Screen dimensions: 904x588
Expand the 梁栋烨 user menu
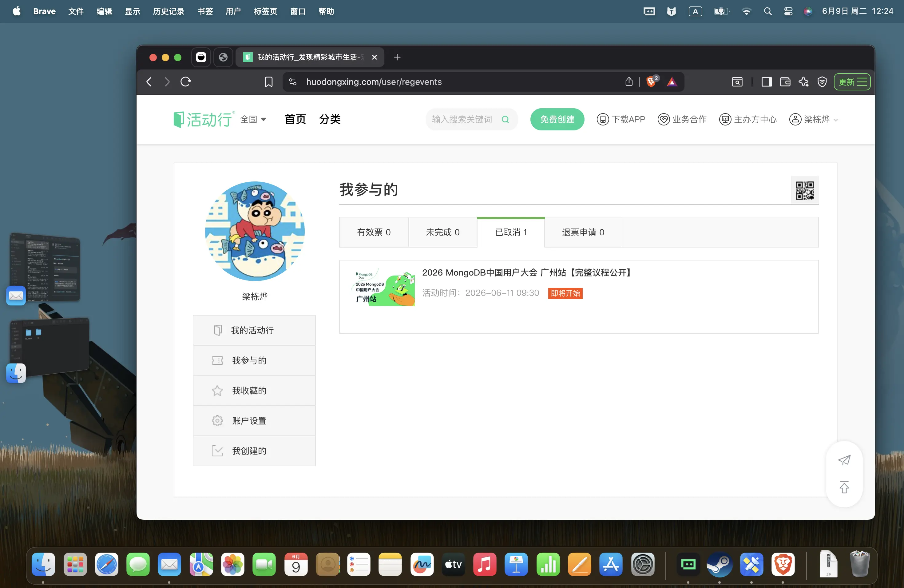point(814,119)
